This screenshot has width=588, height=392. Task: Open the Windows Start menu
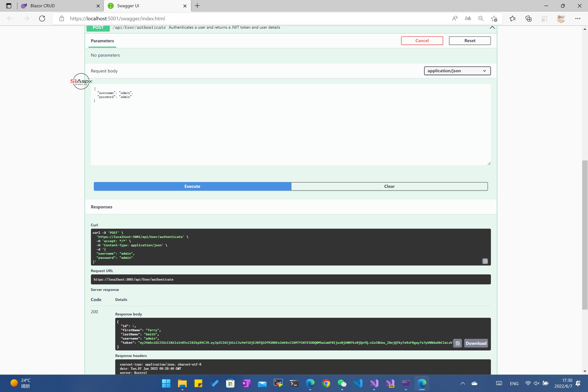(166, 383)
